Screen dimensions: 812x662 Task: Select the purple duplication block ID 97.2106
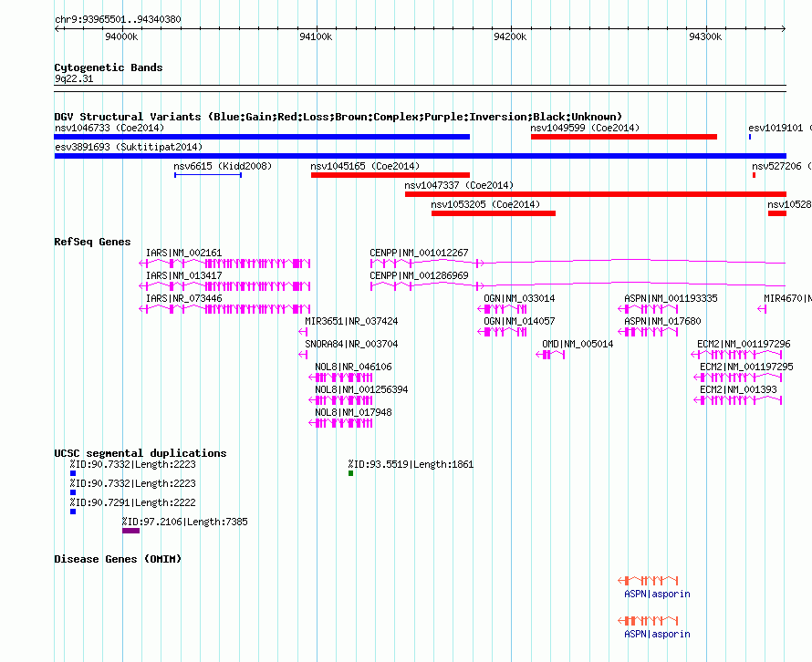coord(131,531)
